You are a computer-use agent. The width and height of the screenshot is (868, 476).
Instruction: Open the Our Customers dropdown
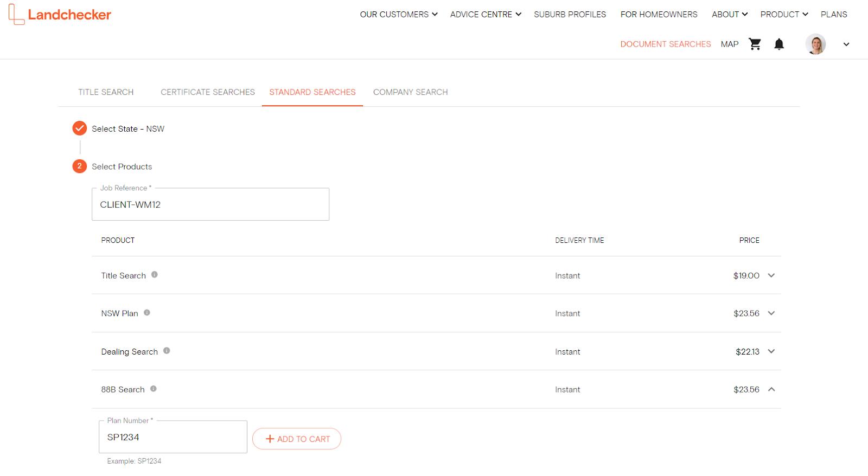click(399, 15)
